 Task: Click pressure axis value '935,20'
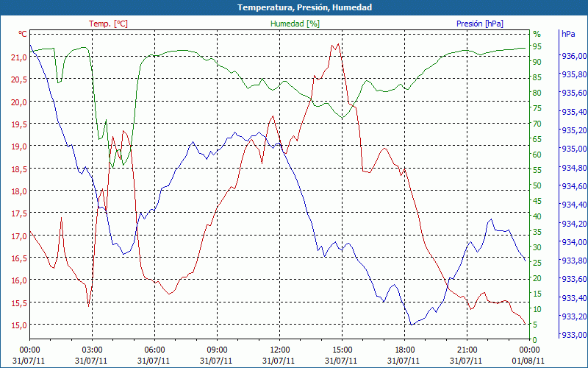click(573, 130)
